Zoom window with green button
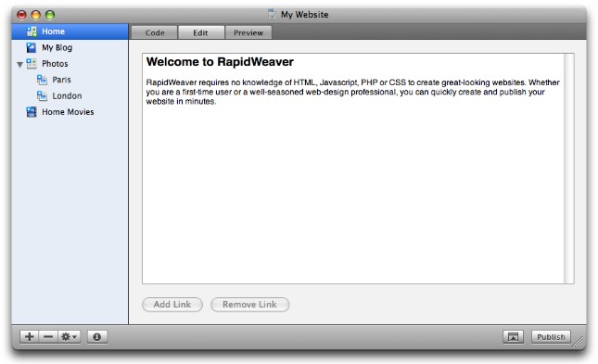This screenshot has width=598, height=364. (x=50, y=15)
